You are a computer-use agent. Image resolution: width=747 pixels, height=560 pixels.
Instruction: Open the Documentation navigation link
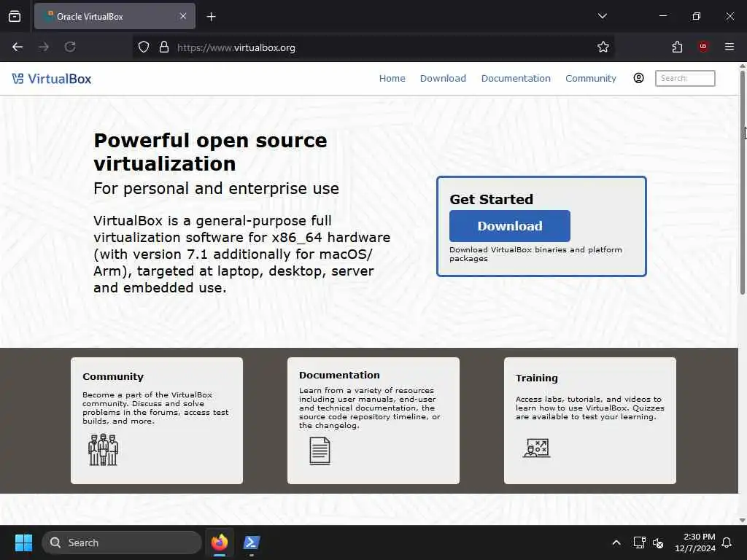click(516, 79)
